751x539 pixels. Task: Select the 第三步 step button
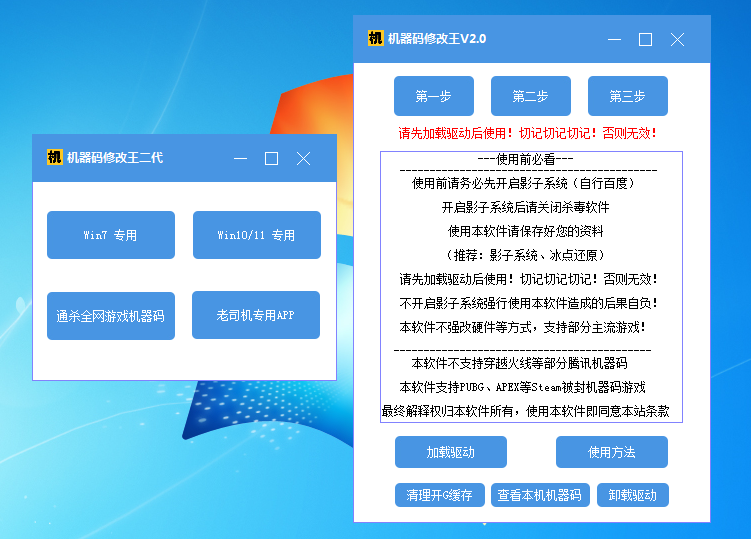pos(627,96)
